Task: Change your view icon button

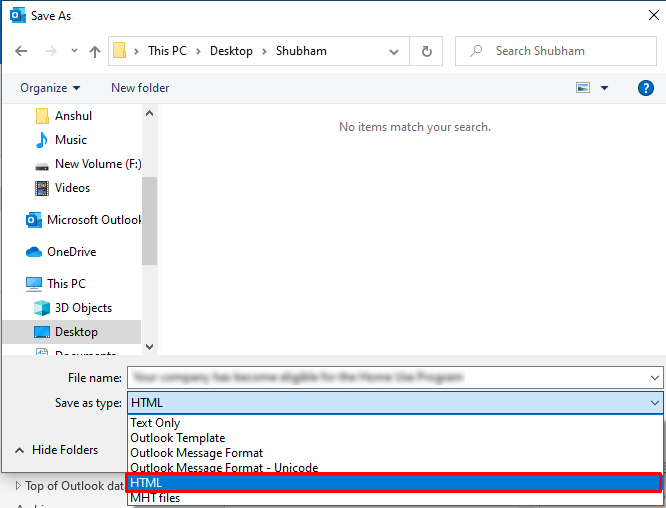Action: (583, 88)
